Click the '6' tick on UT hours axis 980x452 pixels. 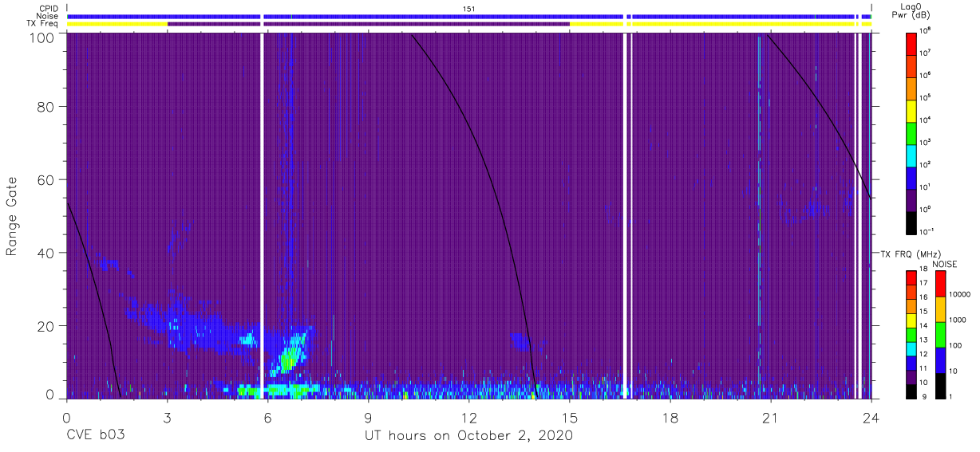pyautogui.click(x=268, y=416)
